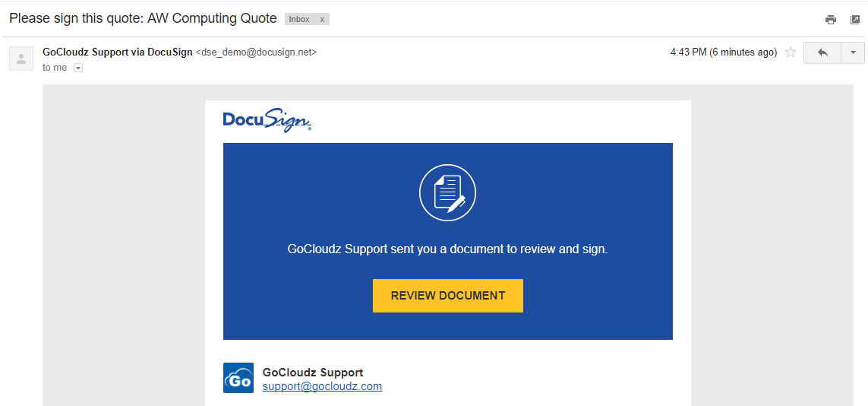Click the GoCloudz Go logo icon

point(238,378)
